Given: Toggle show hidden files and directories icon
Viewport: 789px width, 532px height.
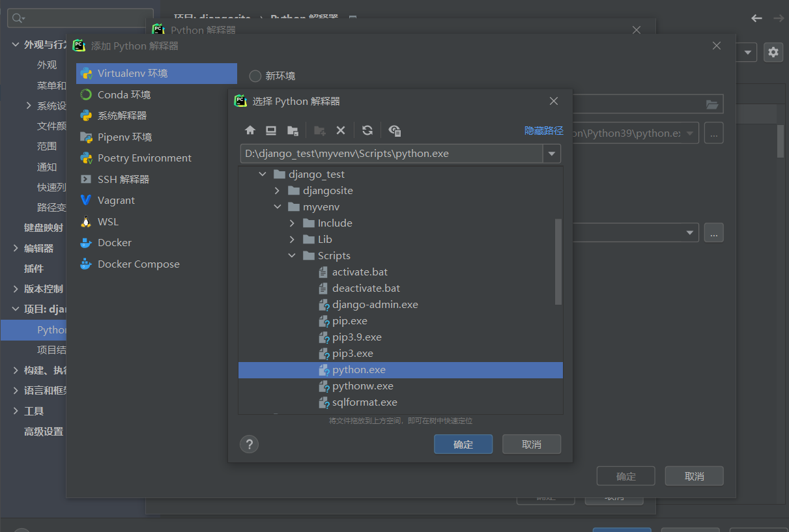Looking at the screenshot, I should pos(394,130).
